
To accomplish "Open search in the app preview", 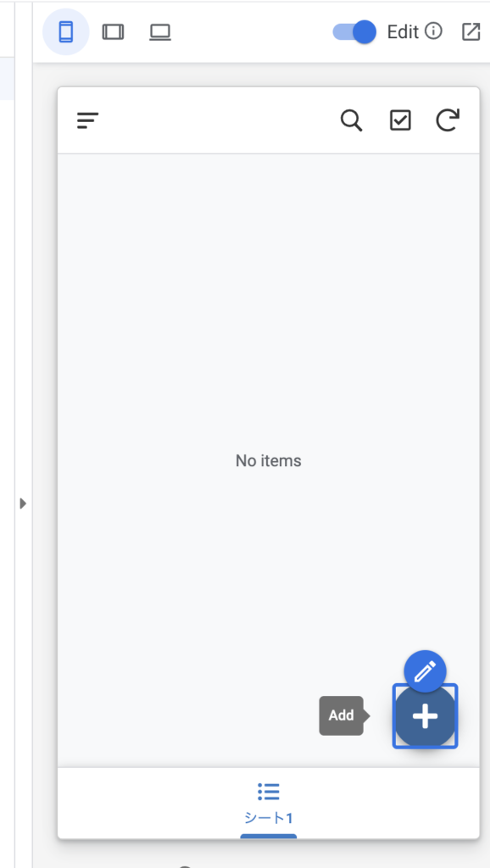I will pos(351,120).
